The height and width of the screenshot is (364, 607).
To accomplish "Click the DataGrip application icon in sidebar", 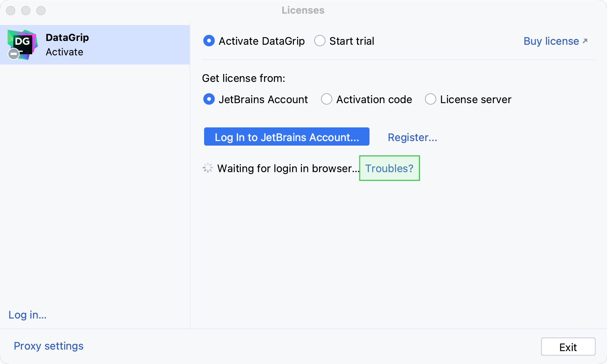I will click(22, 44).
